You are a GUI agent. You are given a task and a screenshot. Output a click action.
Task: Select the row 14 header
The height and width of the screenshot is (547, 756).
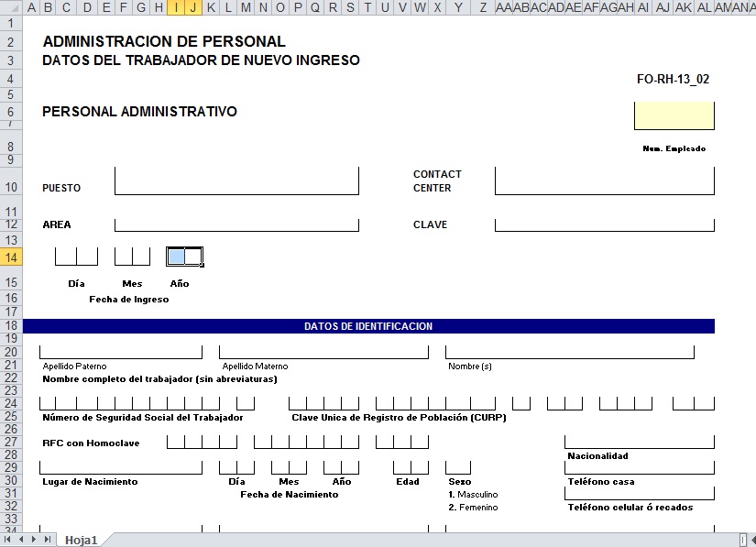point(11,257)
